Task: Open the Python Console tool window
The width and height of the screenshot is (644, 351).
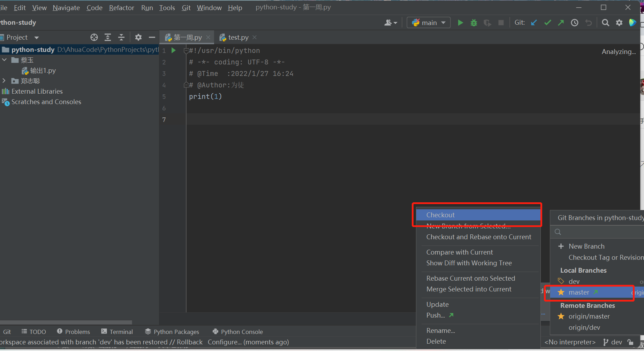Action: [237, 331]
